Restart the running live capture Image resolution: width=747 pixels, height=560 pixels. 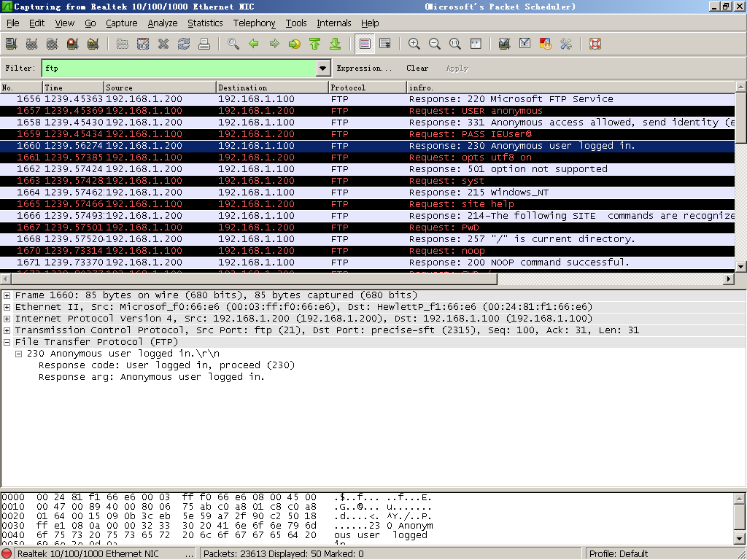click(x=93, y=44)
